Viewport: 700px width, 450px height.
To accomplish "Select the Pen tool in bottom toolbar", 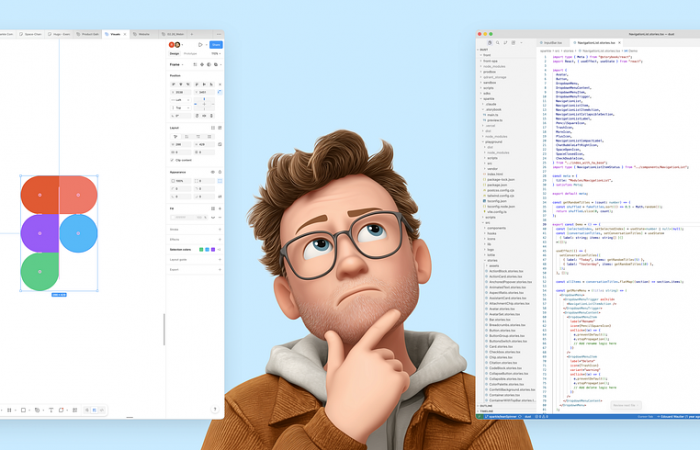I will [x=38, y=410].
